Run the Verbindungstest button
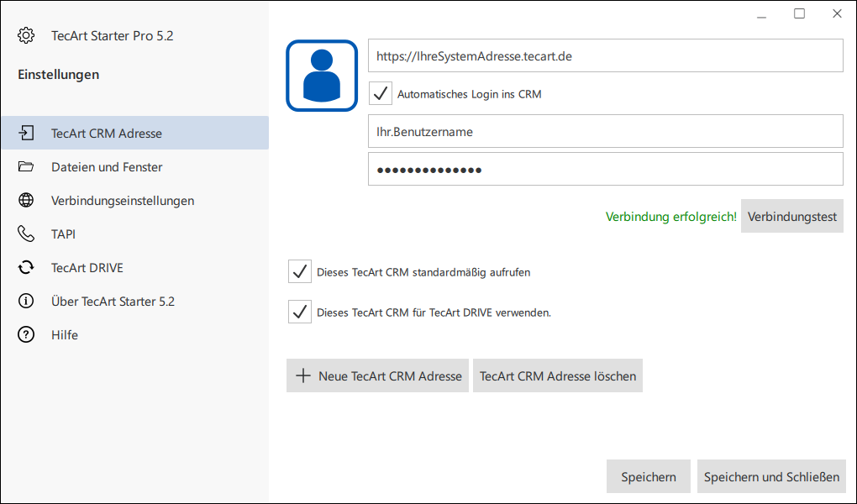 [x=792, y=216]
